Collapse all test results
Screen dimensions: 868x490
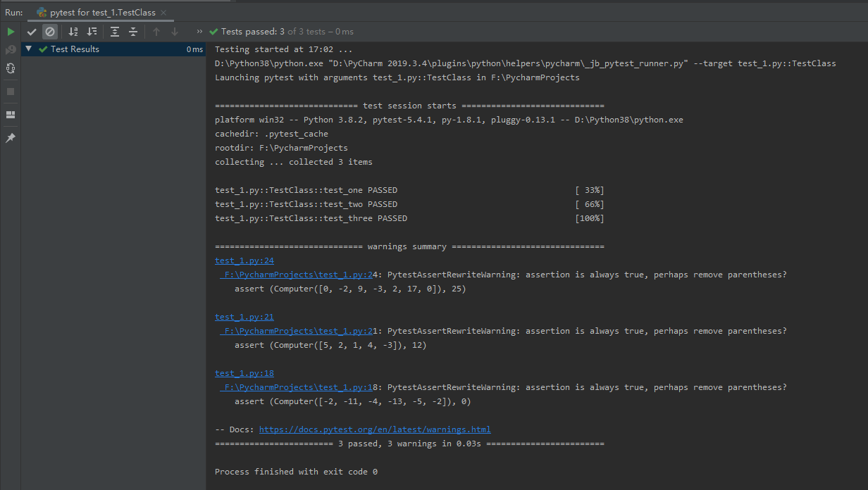[133, 32]
